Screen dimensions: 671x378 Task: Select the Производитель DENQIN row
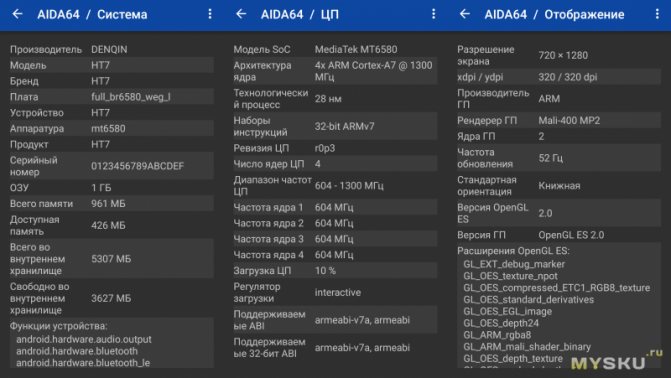(x=111, y=49)
